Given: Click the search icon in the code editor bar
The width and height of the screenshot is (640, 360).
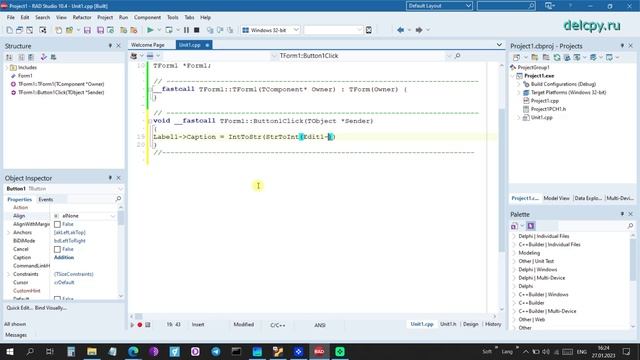Looking at the screenshot, I should coord(457,56).
